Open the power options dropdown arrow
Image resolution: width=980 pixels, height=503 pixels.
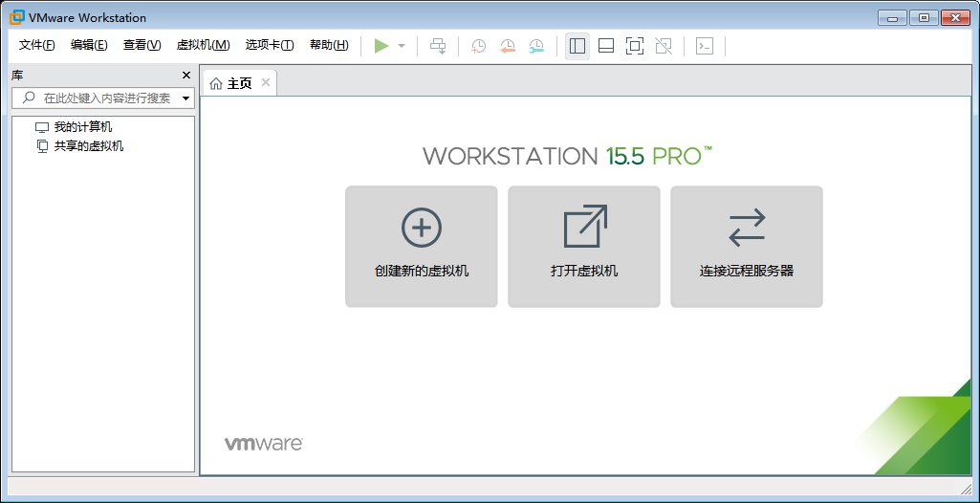pos(402,46)
